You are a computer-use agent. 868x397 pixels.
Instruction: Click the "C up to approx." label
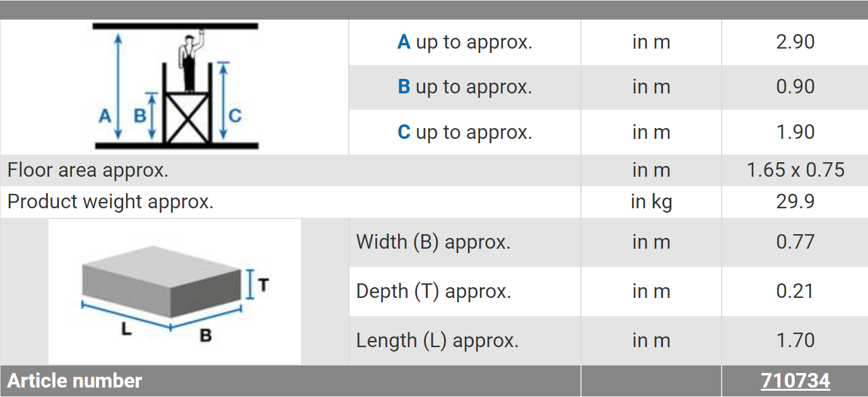pos(465,133)
